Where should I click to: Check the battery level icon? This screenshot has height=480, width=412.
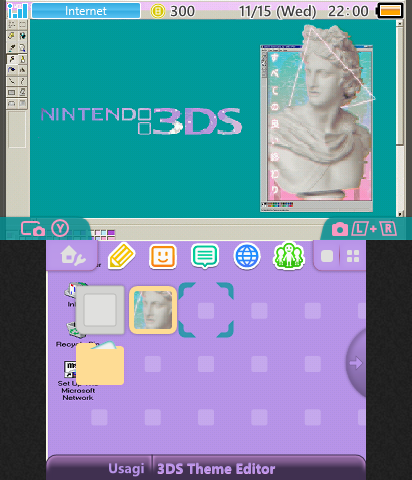click(x=390, y=11)
